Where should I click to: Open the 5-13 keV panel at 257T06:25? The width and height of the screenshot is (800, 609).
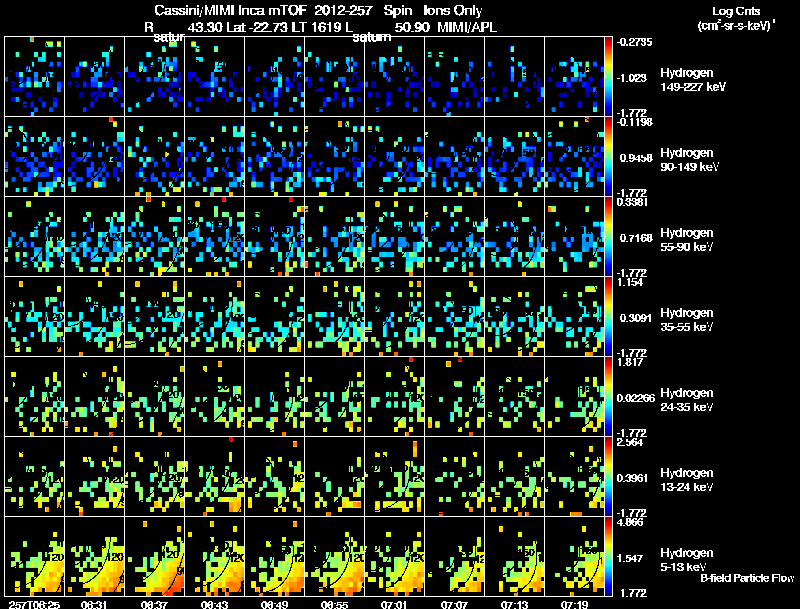click(x=34, y=556)
